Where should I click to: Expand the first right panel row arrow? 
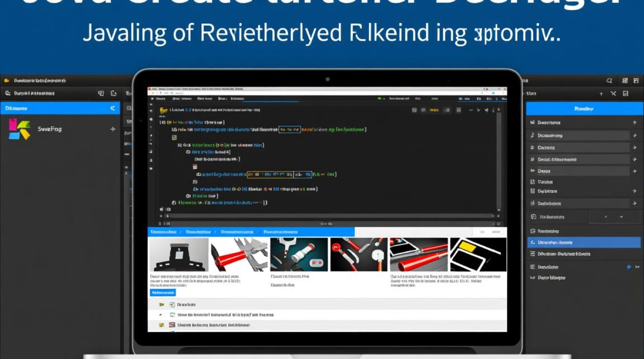[634, 123]
